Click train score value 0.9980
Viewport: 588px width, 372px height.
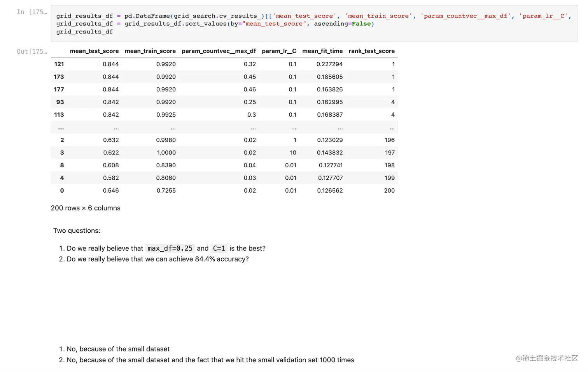click(166, 140)
